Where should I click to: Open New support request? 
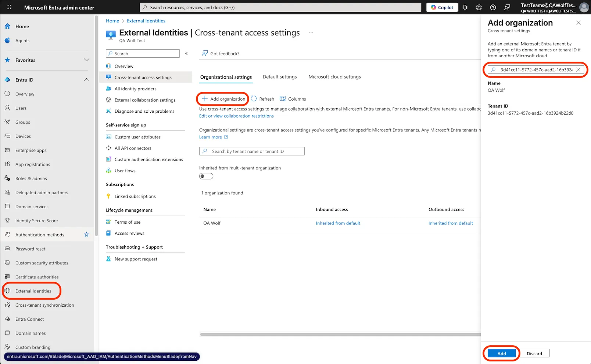click(136, 259)
